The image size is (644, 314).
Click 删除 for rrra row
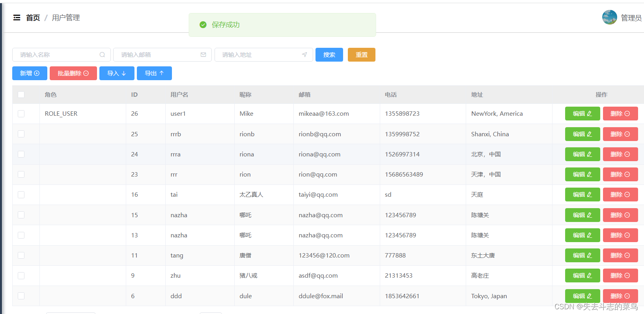620,154
